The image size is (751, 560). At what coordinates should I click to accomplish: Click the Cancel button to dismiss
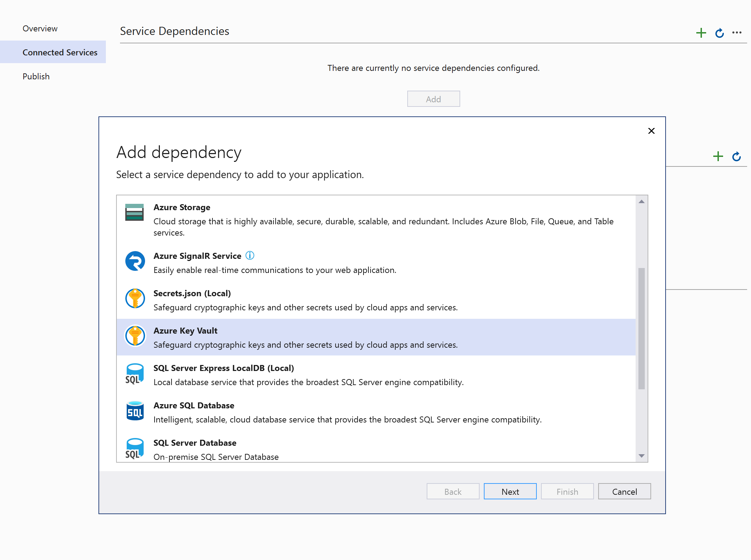pos(624,491)
